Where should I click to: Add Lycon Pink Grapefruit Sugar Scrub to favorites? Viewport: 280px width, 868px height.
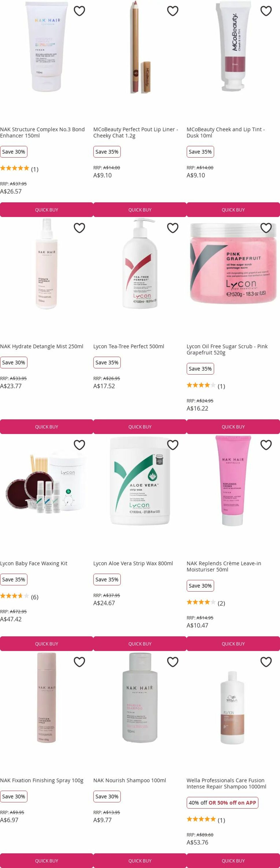pos(266,228)
